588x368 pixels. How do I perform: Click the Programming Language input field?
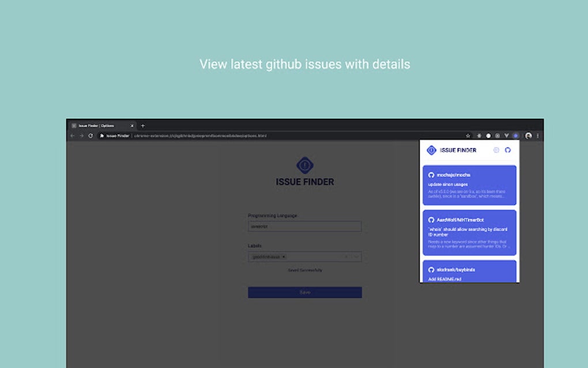tap(304, 226)
